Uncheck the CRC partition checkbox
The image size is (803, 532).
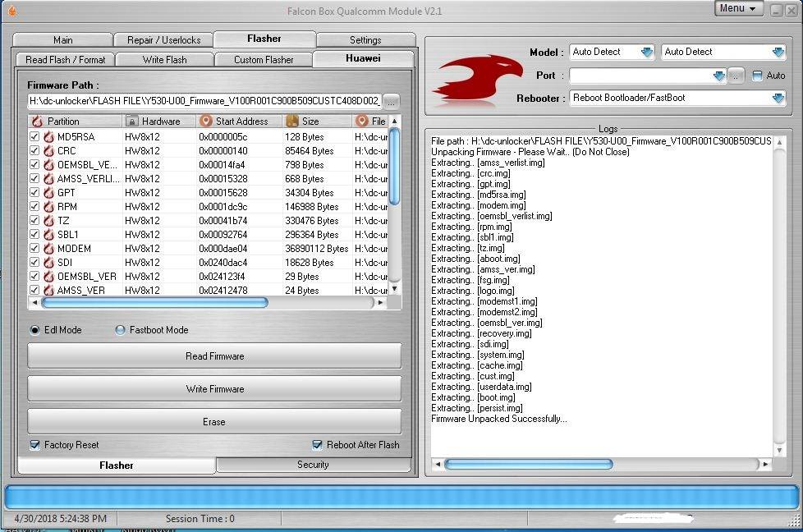(34, 150)
